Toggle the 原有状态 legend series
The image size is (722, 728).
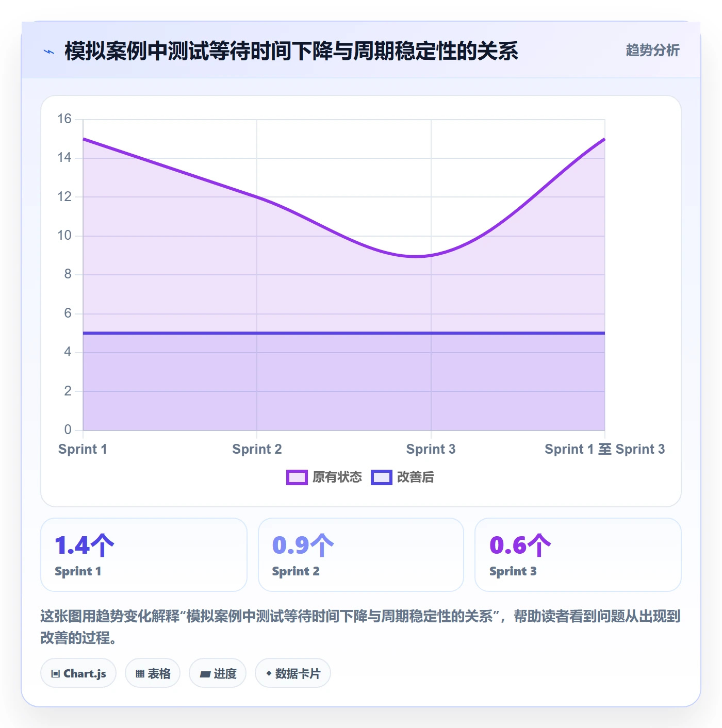[324, 477]
